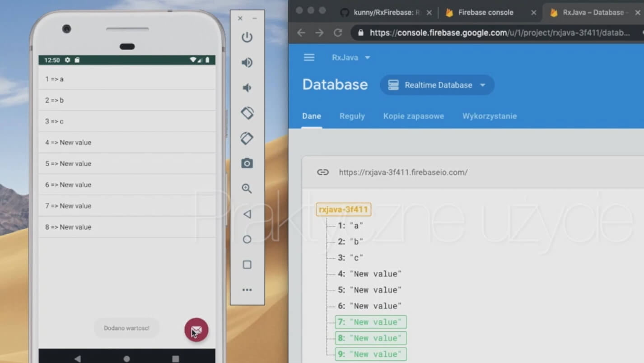644x363 pixels.
Task: Click the database URL link icon
Action: click(x=322, y=172)
